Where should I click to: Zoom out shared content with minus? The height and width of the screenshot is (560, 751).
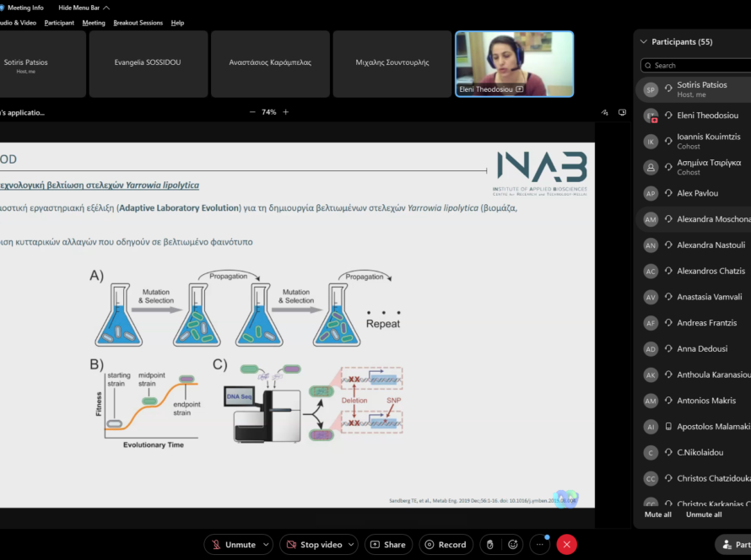click(252, 112)
